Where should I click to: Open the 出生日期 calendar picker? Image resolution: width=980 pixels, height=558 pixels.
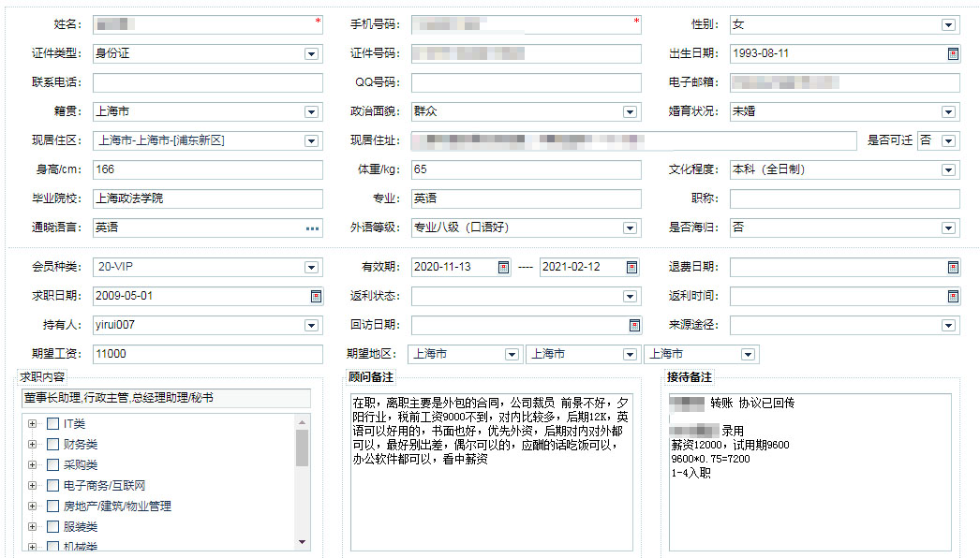pyautogui.click(x=953, y=53)
